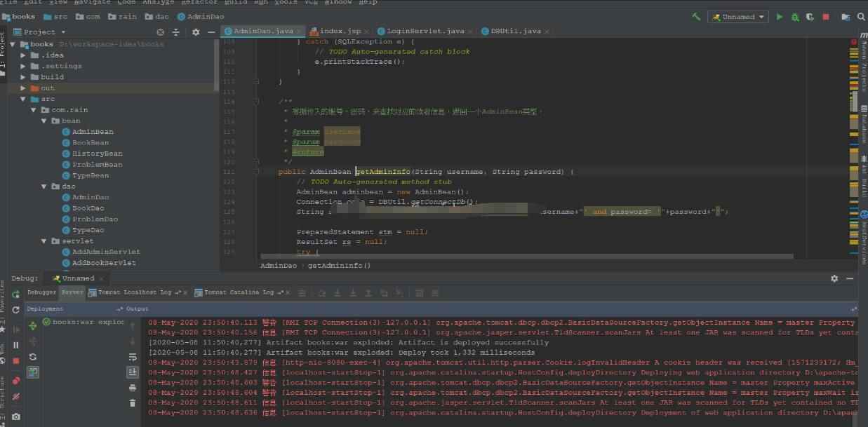Collapse the com.rain package
Image resolution: width=868 pixels, height=427 pixels.
(x=34, y=110)
